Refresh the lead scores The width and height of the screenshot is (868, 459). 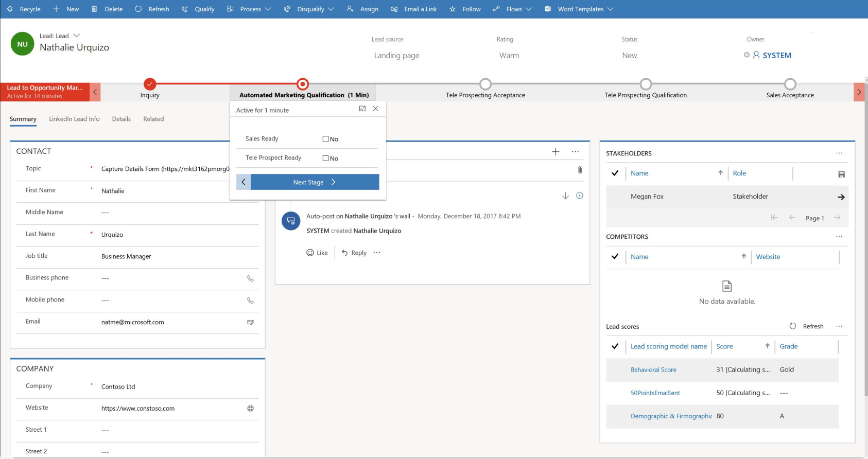[807, 326]
